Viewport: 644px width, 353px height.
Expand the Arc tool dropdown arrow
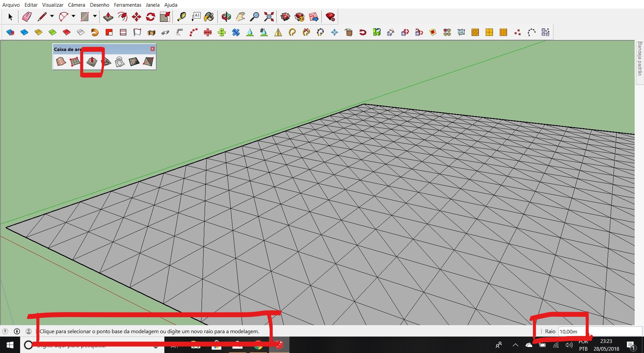click(x=73, y=16)
